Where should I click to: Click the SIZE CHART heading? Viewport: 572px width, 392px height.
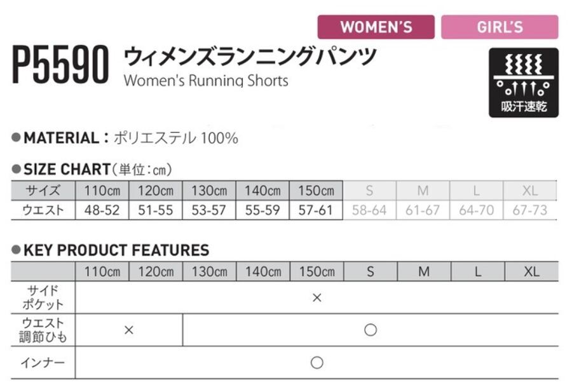click(67, 170)
